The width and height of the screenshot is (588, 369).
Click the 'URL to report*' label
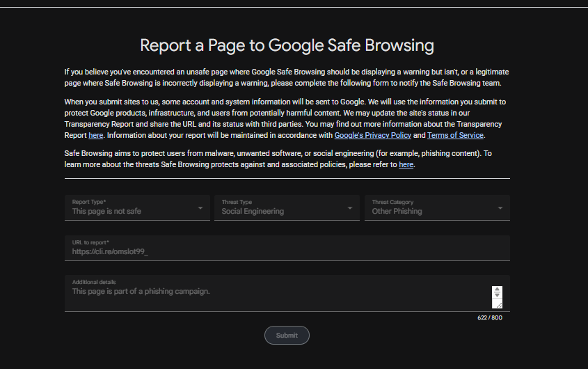click(90, 242)
